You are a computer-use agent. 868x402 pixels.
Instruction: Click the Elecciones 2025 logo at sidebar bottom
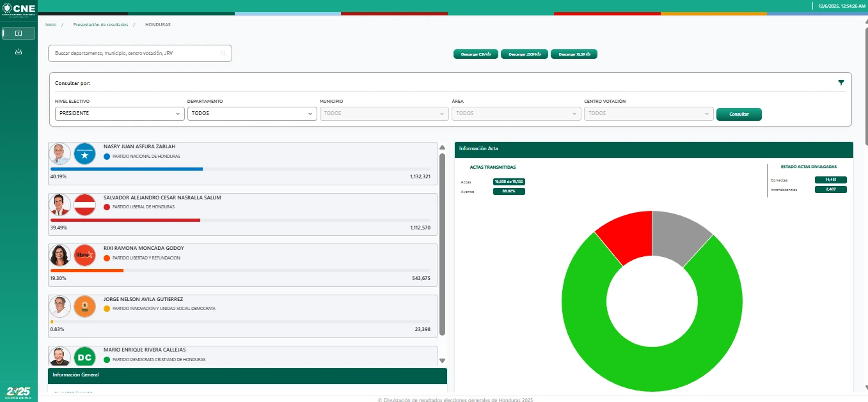(19, 392)
